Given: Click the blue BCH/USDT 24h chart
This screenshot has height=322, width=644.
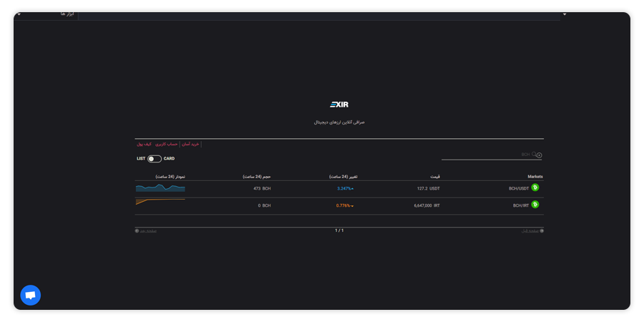Looking at the screenshot, I should coord(160,188).
